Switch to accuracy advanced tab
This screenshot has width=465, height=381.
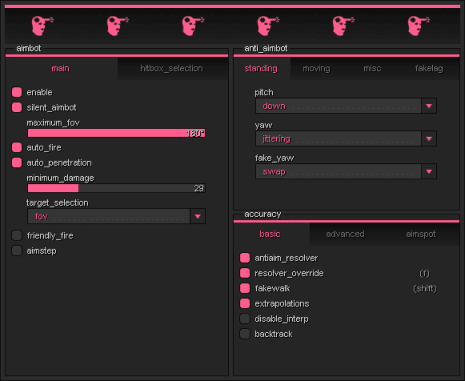(345, 234)
